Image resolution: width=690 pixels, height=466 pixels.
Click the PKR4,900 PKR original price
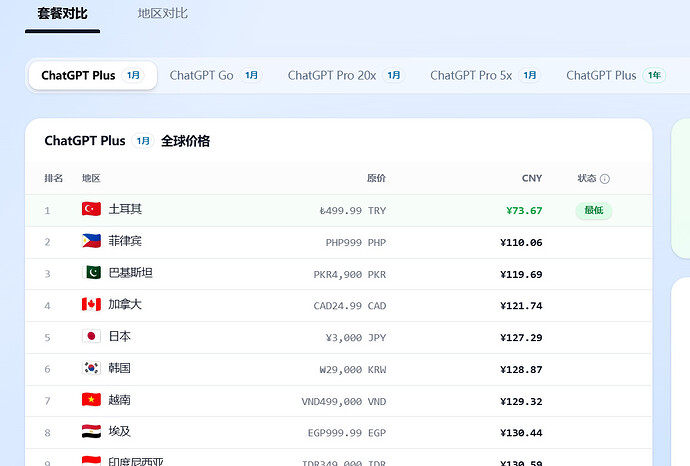pos(350,275)
